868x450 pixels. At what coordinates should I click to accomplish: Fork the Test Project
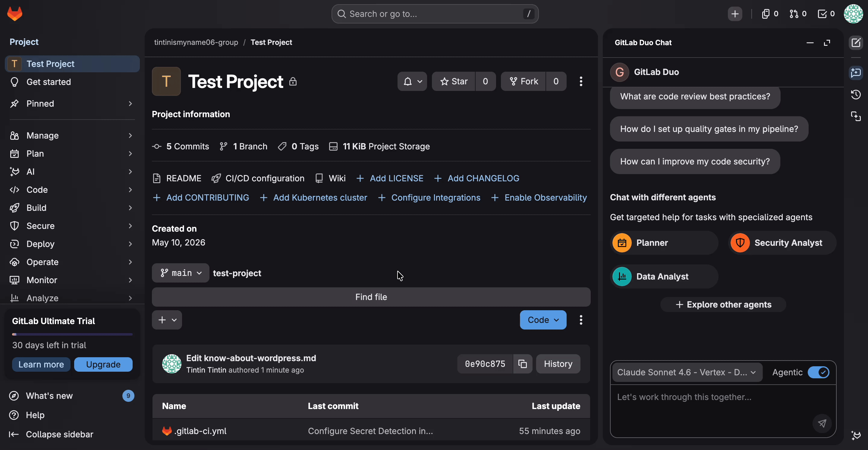pyautogui.click(x=523, y=81)
